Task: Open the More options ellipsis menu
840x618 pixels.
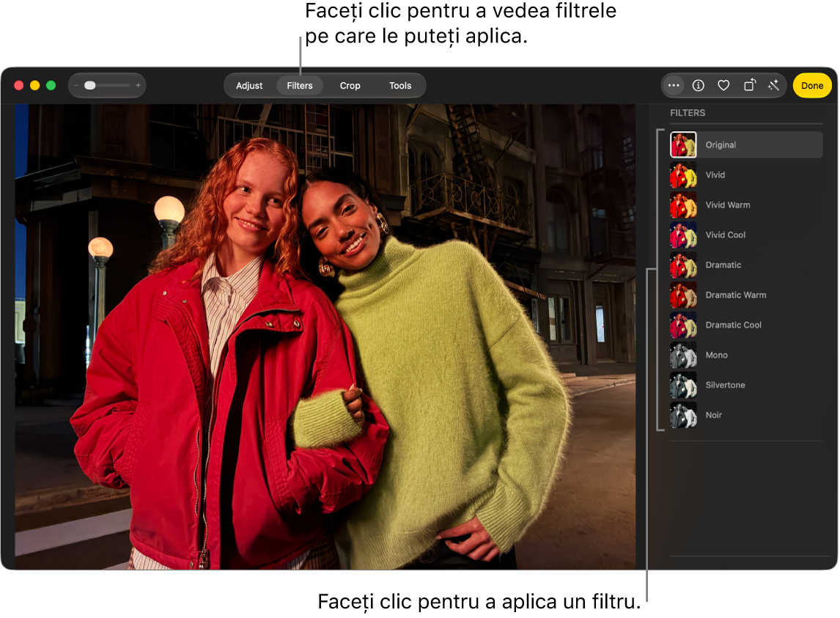Action: (x=673, y=85)
